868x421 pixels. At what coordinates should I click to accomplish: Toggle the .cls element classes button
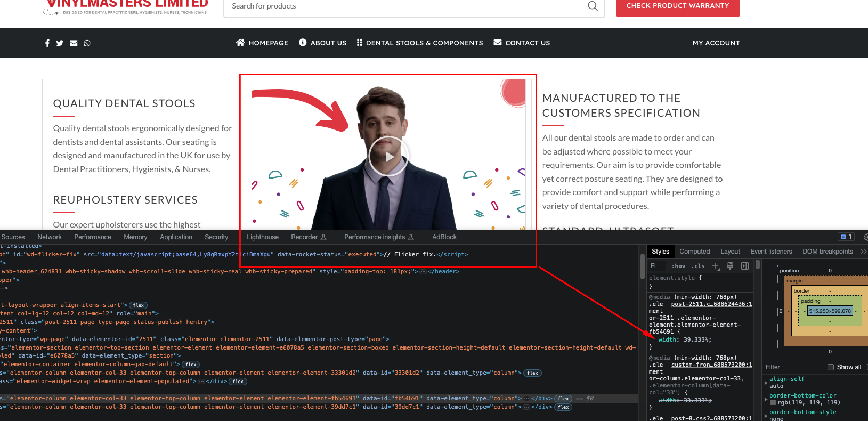click(x=698, y=266)
